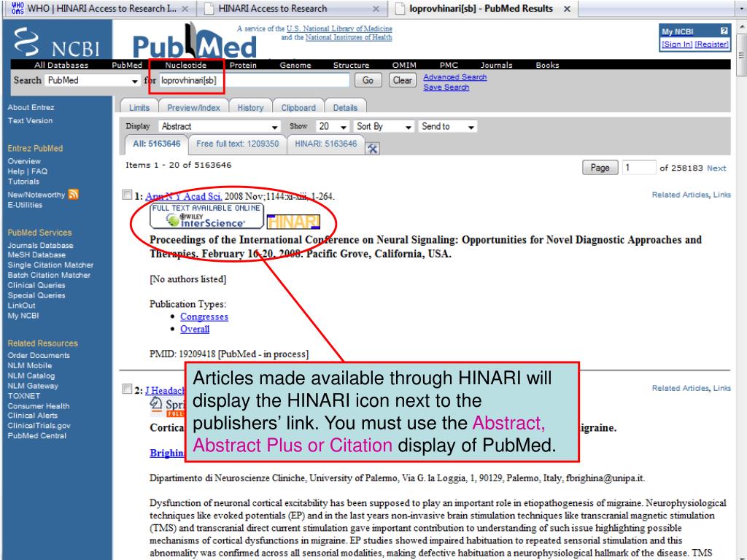747x560 pixels.
Task: Open the MeSH Database sidebar link
Action: (36, 255)
